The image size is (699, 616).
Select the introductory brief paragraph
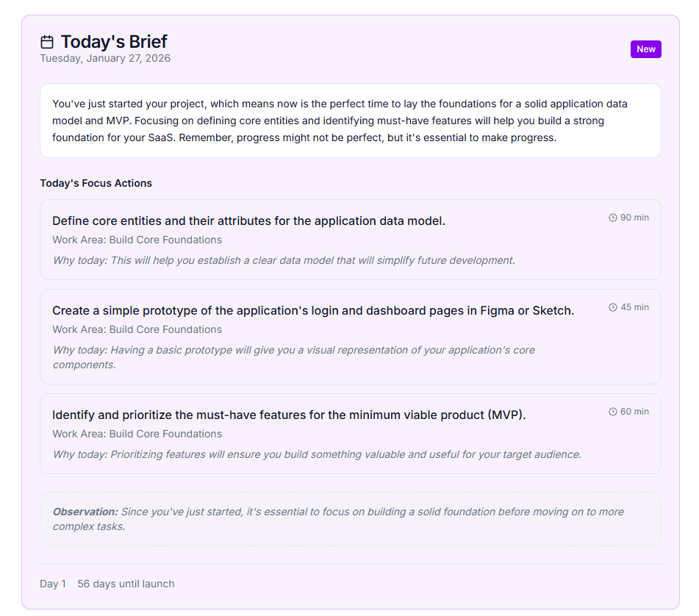(351, 121)
